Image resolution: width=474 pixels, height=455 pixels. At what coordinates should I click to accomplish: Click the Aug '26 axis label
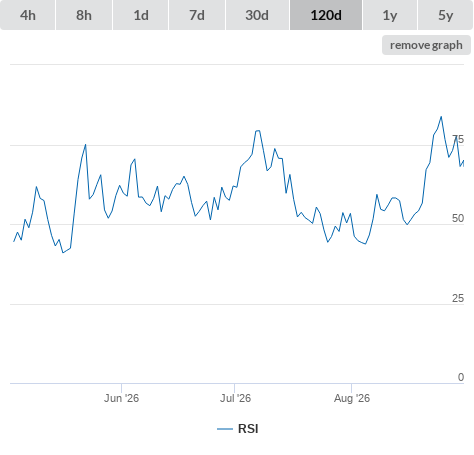[352, 398]
